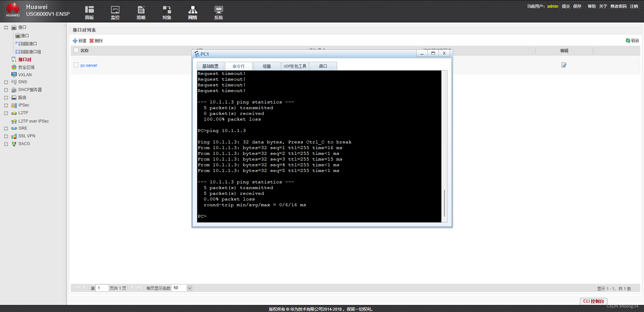Screen dimensions: 644x312
Task: Expand the DNS tree node
Action: [6, 82]
